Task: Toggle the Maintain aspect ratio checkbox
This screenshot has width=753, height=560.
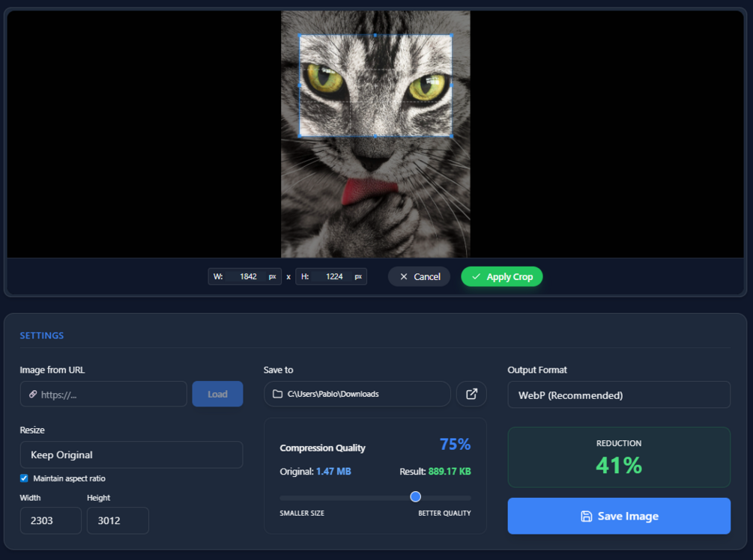Action: click(24, 478)
